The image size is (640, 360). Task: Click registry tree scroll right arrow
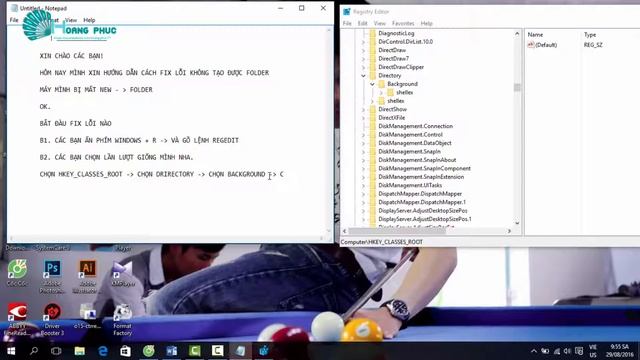pyautogui.click(x=509, y=231)
